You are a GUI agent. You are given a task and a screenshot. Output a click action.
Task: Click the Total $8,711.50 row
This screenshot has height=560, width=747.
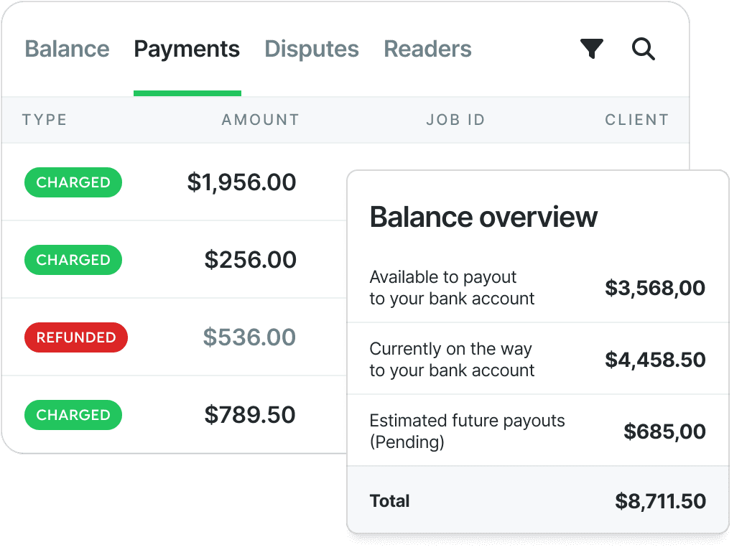tap(538, 500)
